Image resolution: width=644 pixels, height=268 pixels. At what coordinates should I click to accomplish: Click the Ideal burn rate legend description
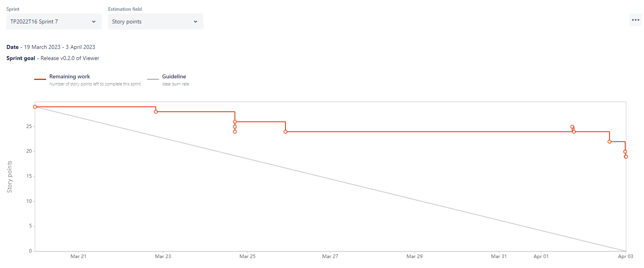click(176, 84)
